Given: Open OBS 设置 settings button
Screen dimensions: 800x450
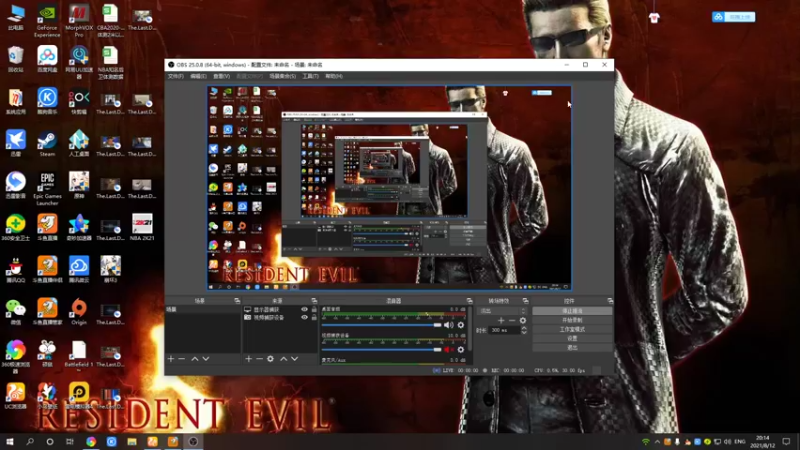Looking at the screenshot, I should point(572,338).
